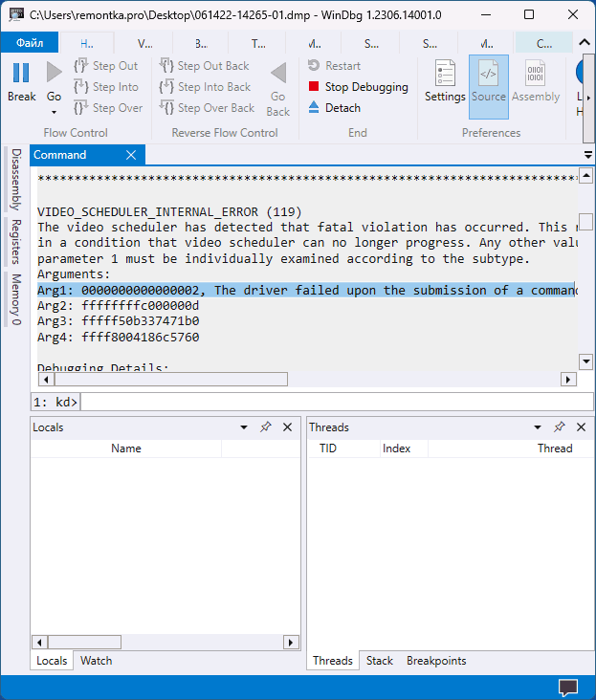Collapse the ribbon with the chevron

(x=584, y=42)
